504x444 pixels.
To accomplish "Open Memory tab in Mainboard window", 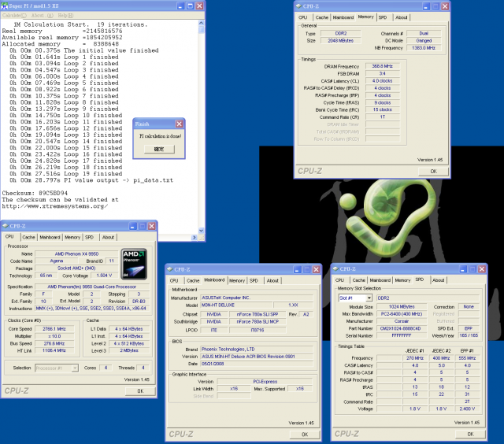I will point(237,280).
